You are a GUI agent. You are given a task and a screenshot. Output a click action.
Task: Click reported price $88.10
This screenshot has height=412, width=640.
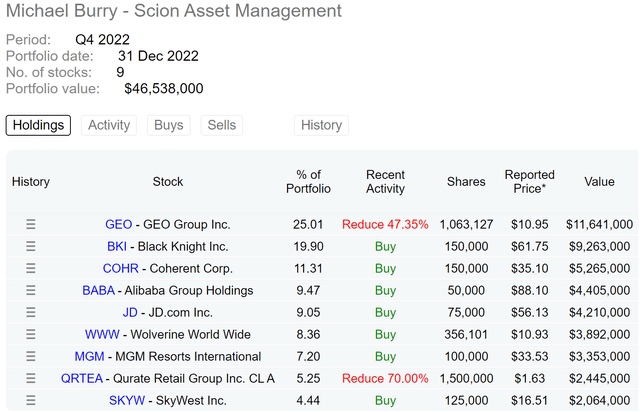click(x=529, y=290)
